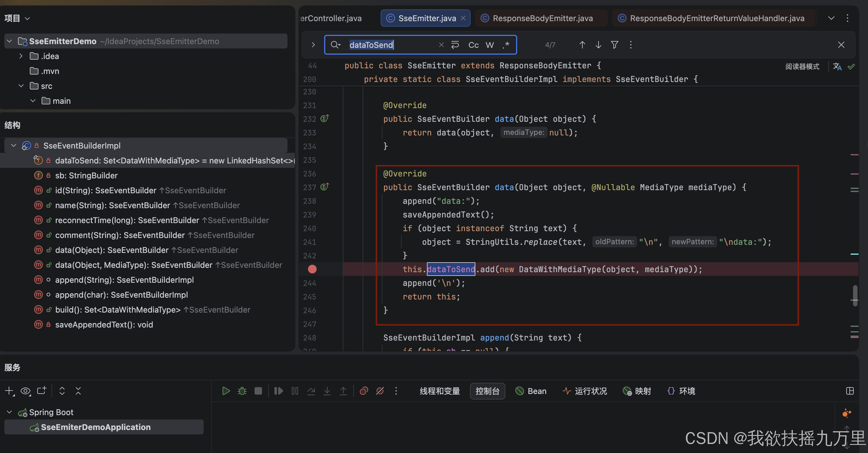Close the find bar
Screen dimensions: 868x453
click(841, 45)
